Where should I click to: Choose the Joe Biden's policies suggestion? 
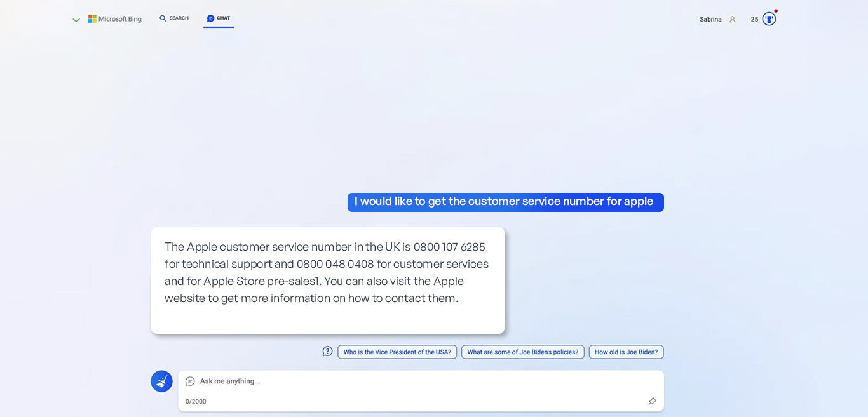522,352
